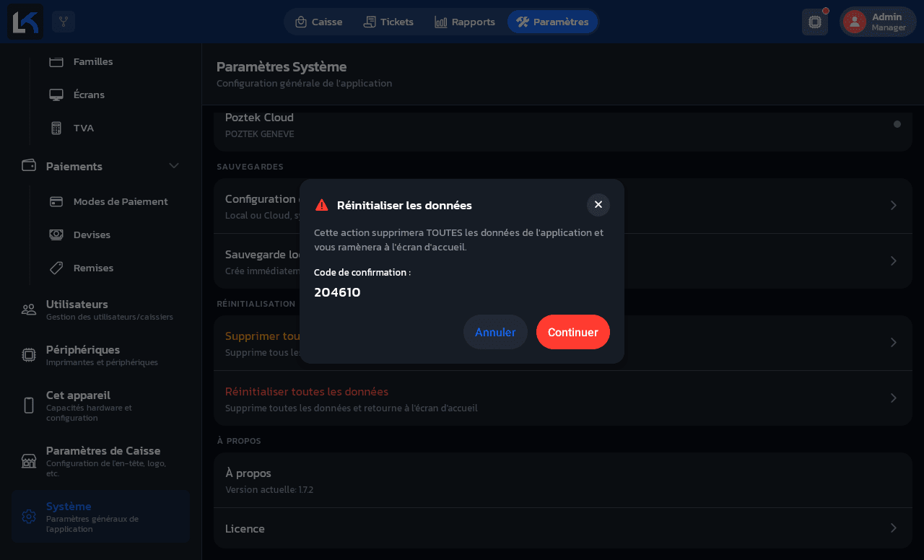The height and width of the screenshot is (560, 924).
Task: Click the Paiements wallet icon
Action: point(29,165)
